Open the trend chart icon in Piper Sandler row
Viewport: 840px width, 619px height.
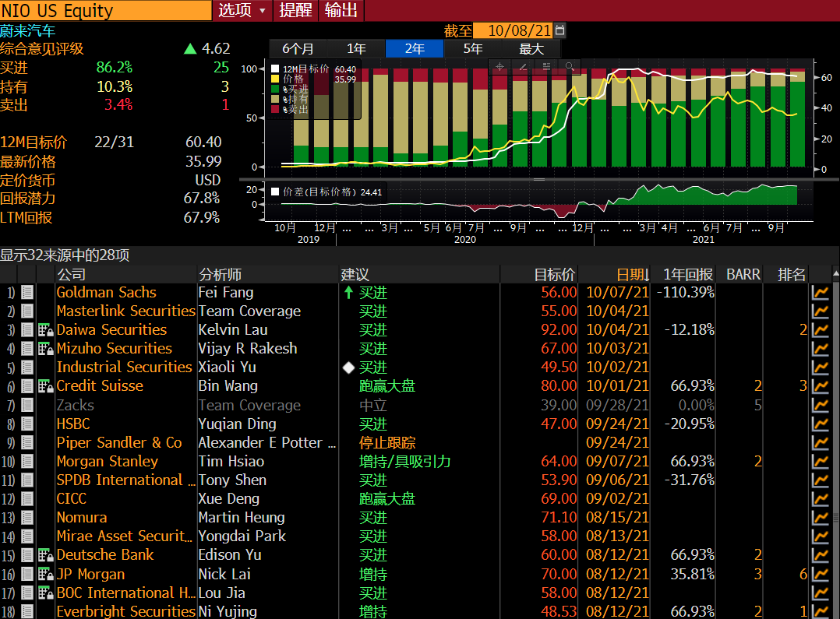821,443
